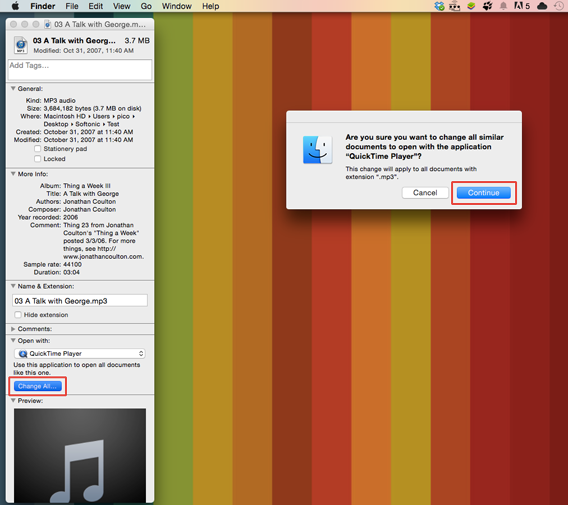The width and height of the screenshot is (568, 505).
Task: Click the Finder face icon in dialog
Action: click(x=317, y=150)
